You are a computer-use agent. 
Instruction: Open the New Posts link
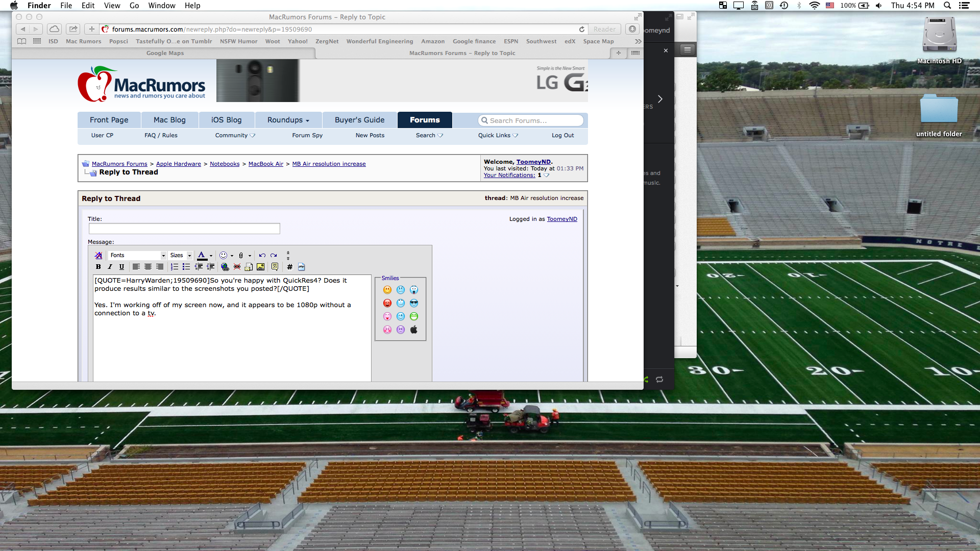pyautogui.click(x=370, y=135)
